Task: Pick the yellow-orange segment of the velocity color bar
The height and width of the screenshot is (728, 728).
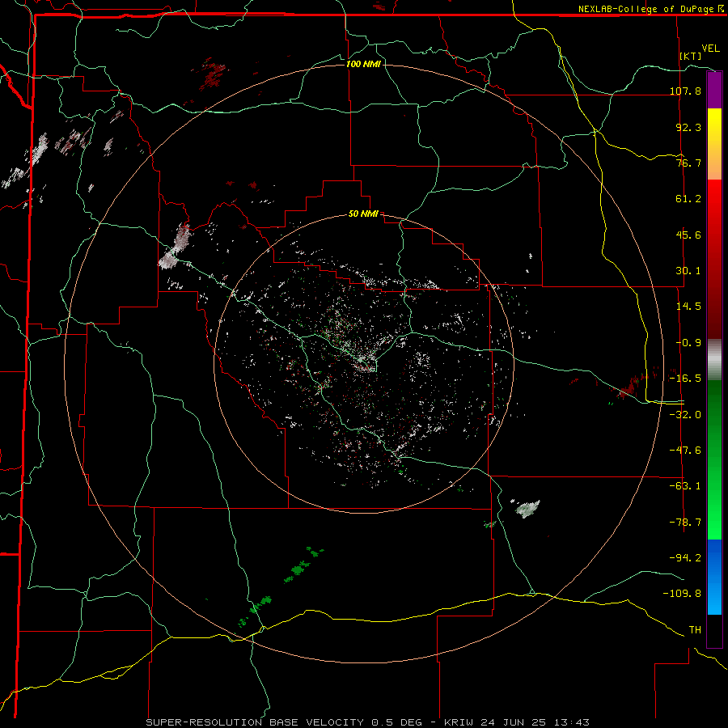Action: [714, 144]
